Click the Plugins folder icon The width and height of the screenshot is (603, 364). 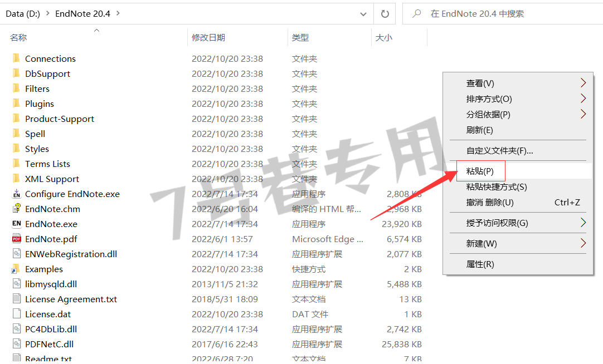click(16, 104)
